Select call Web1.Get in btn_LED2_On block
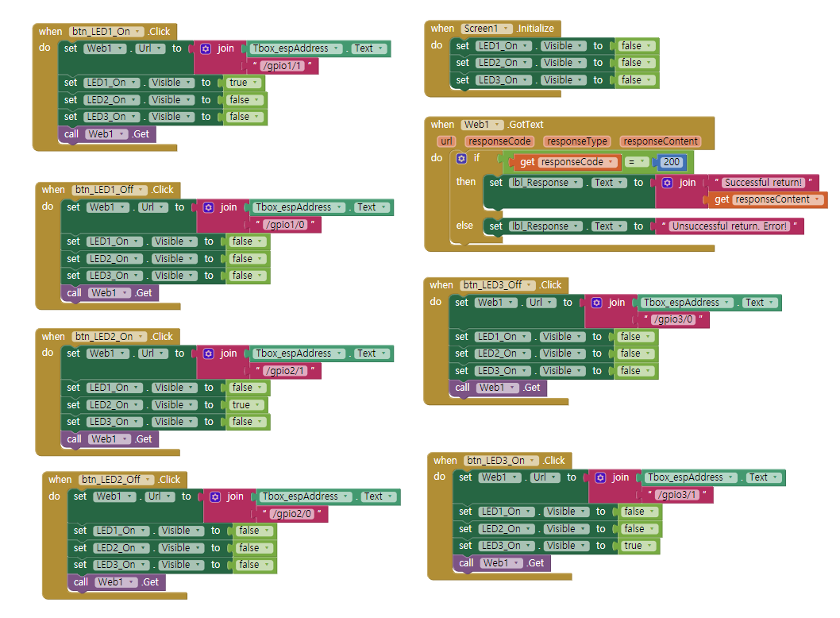840x618 pixels. [110, 439]
